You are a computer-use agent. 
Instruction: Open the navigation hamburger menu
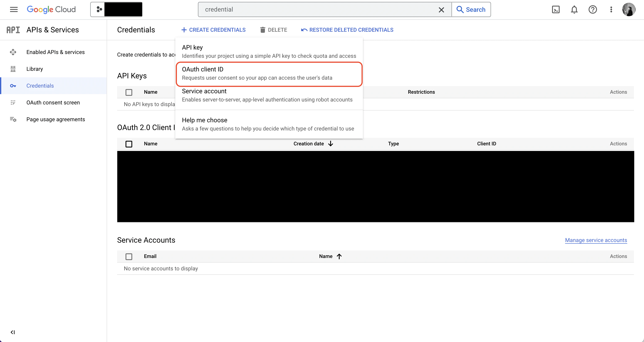14,9
